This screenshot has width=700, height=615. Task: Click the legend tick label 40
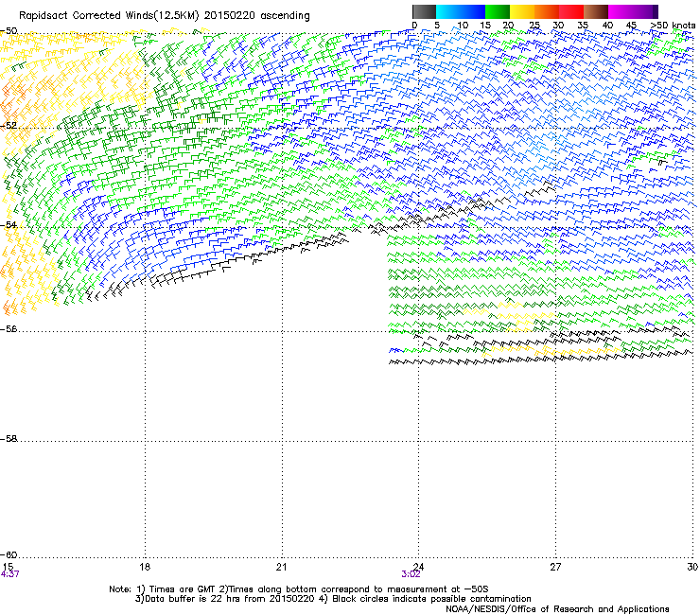607,26
